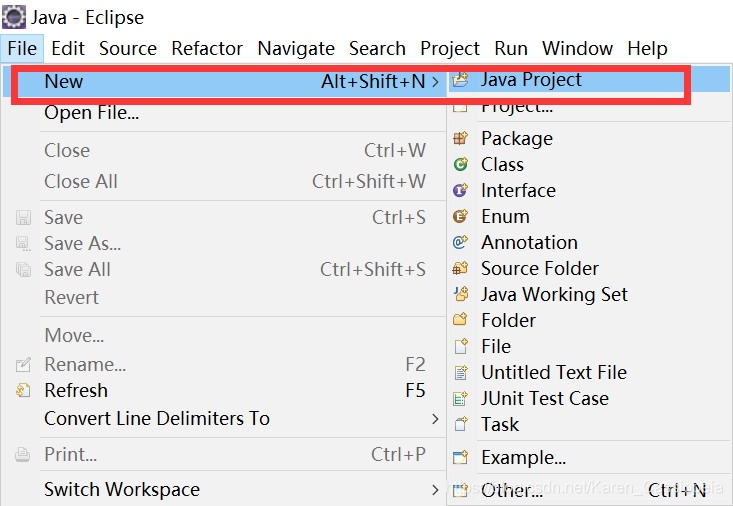Expand the New submenu arrow
Viewport: 733px width, 506px height.
click(x=435, y=82)
